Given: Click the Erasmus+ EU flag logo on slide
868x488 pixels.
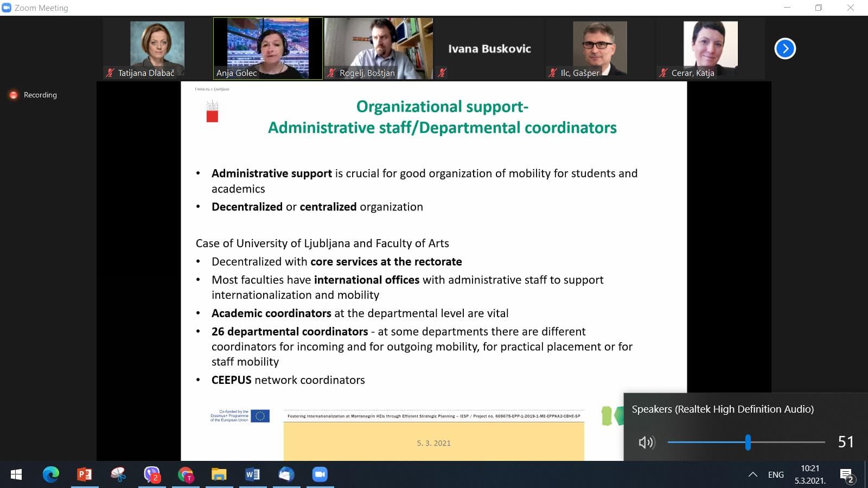Looking at the screenshot, I should pos(260,416).
